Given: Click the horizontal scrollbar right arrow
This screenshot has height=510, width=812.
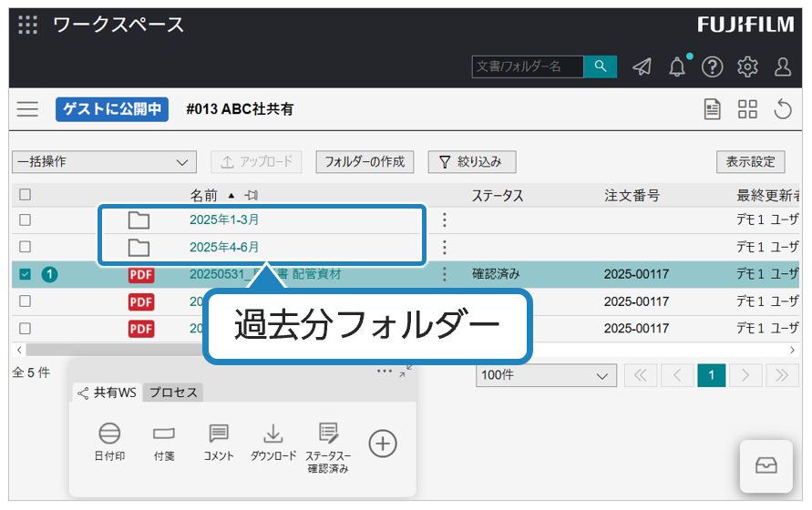Looking at the screenshot, I should (x=792, y=350).
